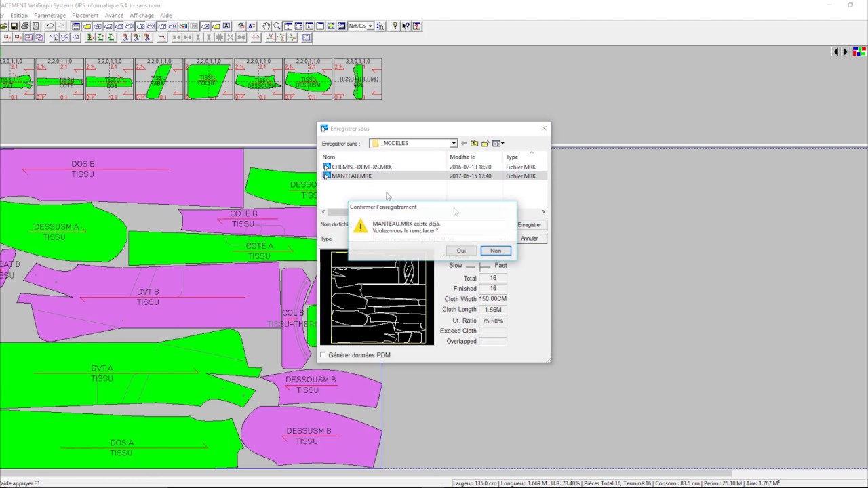Create a new folder in Enregistrer sous
The height and width of the screenshot is (488, 868).
coord(486,143)
